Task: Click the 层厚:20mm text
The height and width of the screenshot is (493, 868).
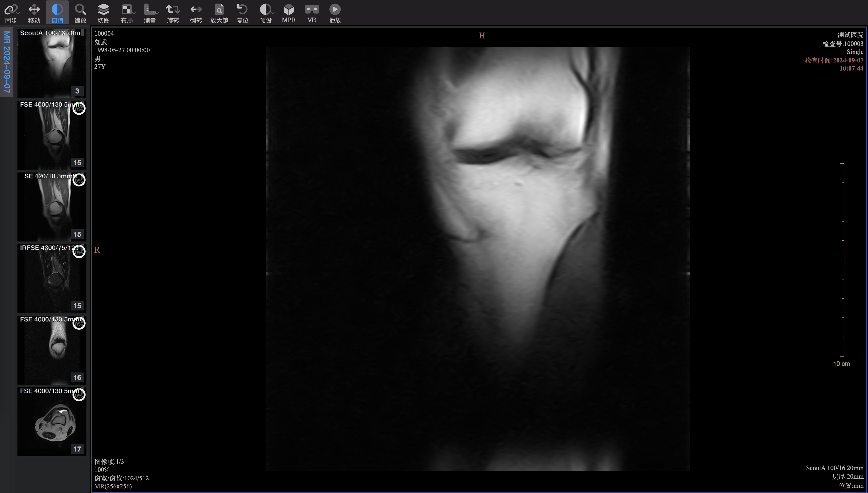Action: tap(847, 476)
